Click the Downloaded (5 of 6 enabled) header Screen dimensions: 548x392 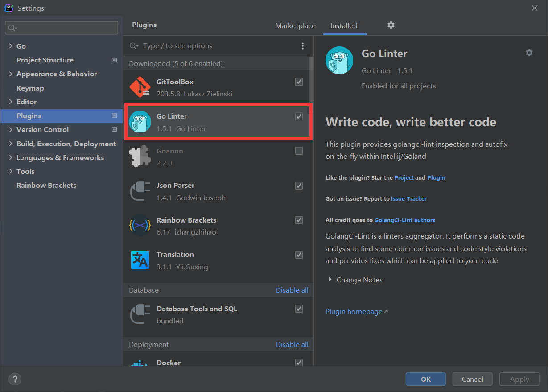pos(176,63)
